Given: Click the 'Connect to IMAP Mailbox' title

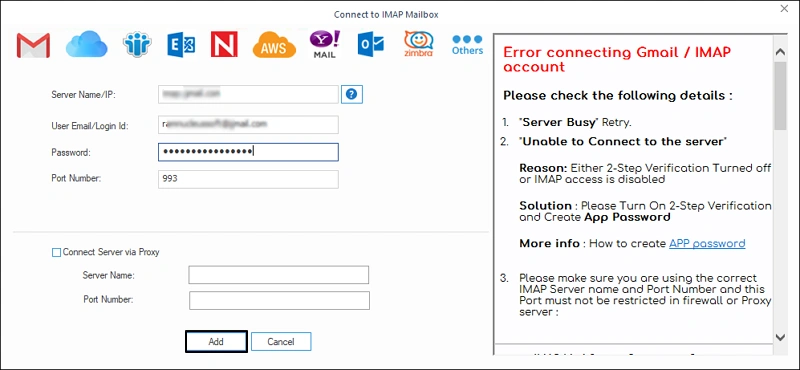Looking at the screenshot, I should pyautogui.click(x=386, y=14).
